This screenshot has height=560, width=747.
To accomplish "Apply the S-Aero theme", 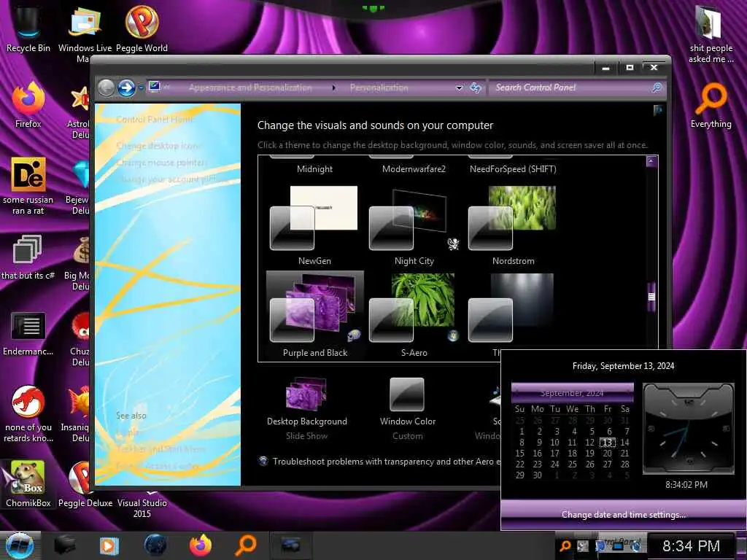I will 414,315.
